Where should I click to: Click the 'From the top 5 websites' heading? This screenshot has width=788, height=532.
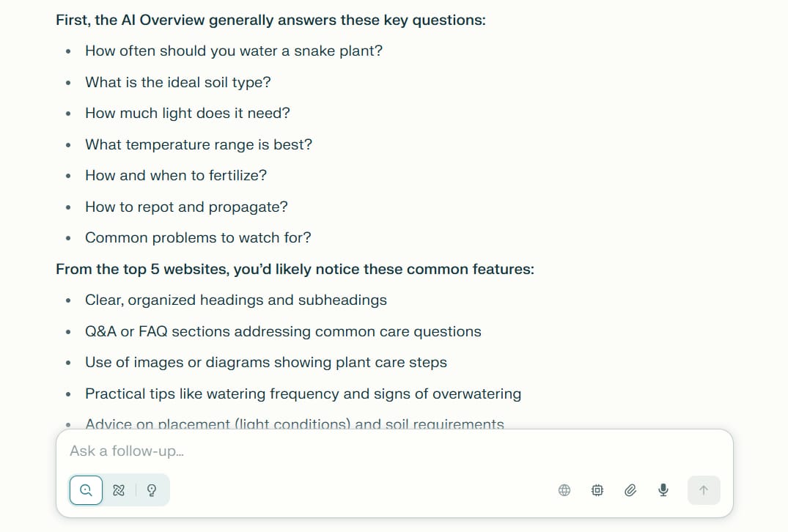point(295,269)
